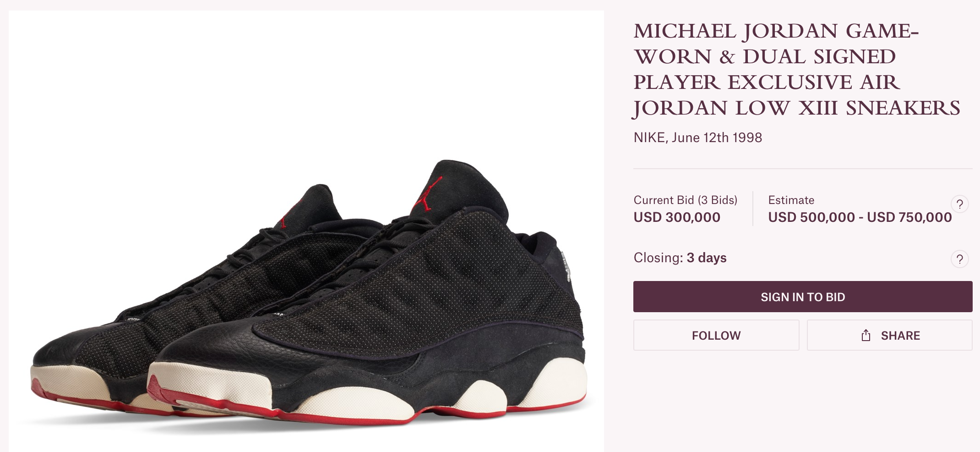This screenshot has width=980, height=452.
Task: Click the Closing: 3 days text
Action: point(680,258)
